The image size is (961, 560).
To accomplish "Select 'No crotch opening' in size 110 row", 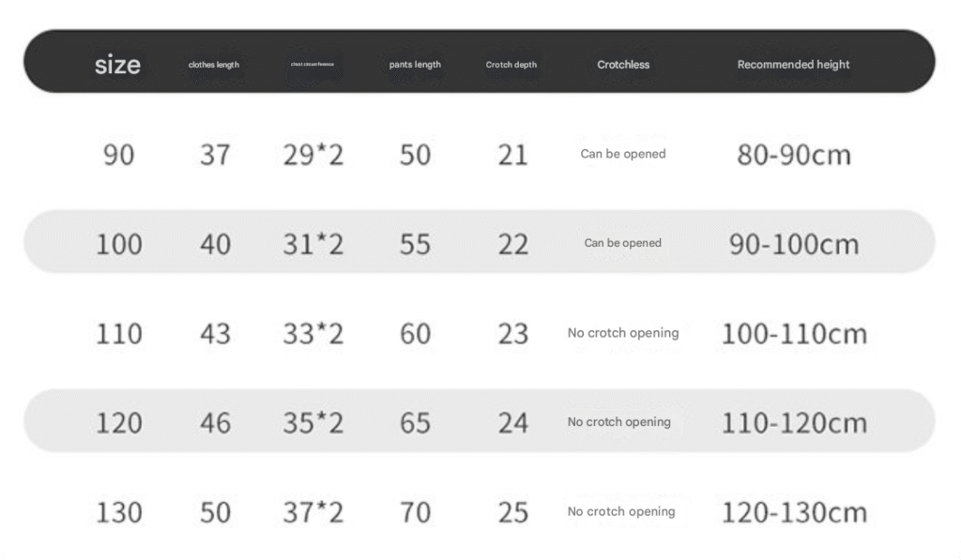I will coord(623,333).
